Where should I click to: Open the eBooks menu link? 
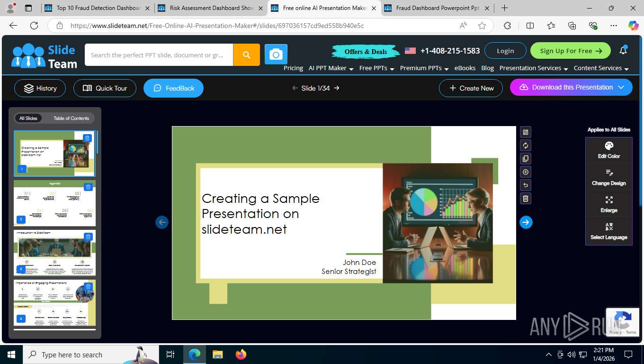[465, 68]
